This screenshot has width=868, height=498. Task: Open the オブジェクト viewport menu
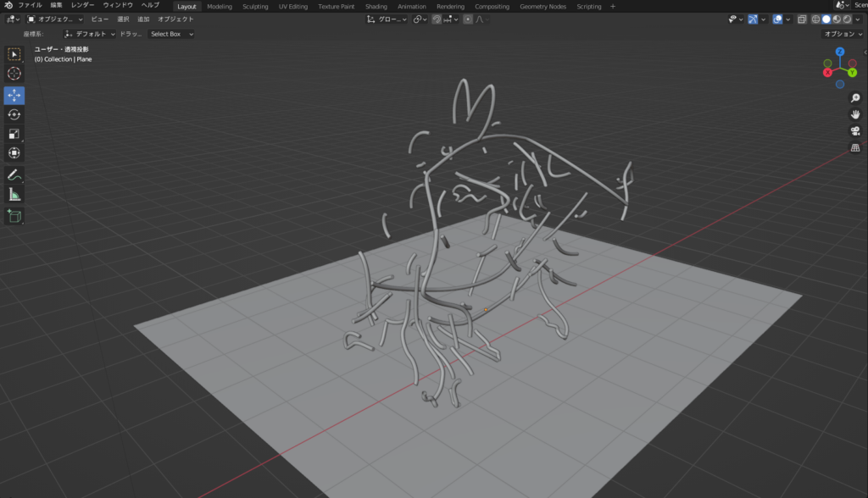(175, 19)
